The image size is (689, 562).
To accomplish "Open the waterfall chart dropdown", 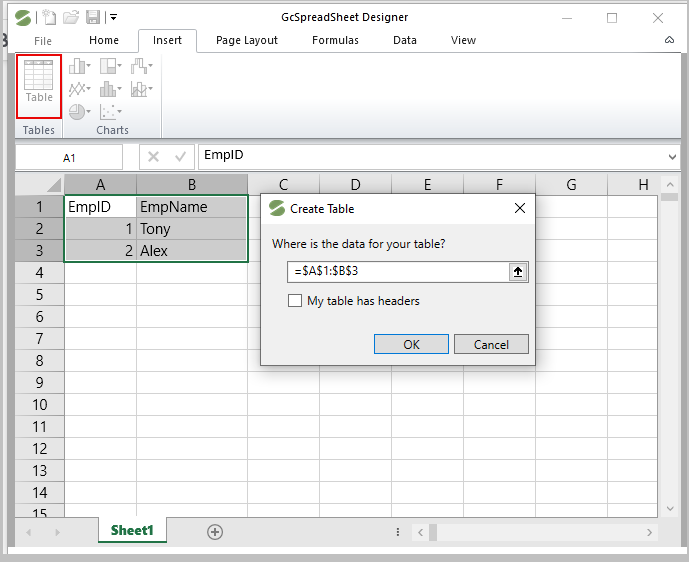I will click(141, 66).
